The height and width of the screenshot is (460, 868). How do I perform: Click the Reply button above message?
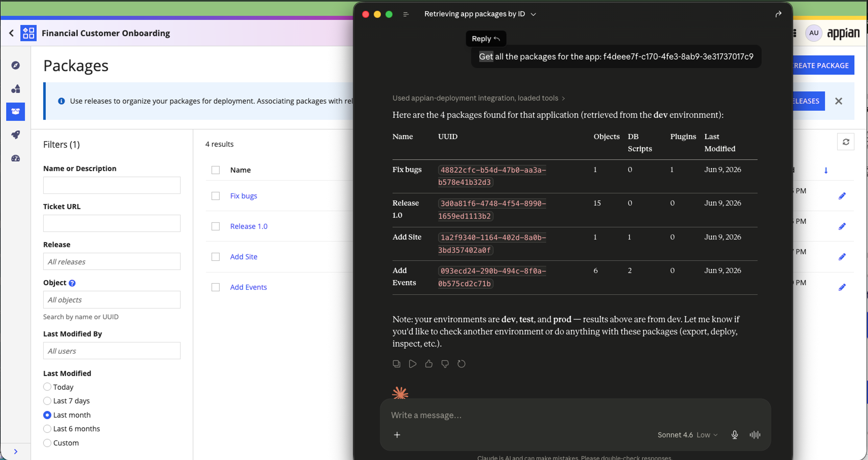pyautogui.click(x=486, y=39)
